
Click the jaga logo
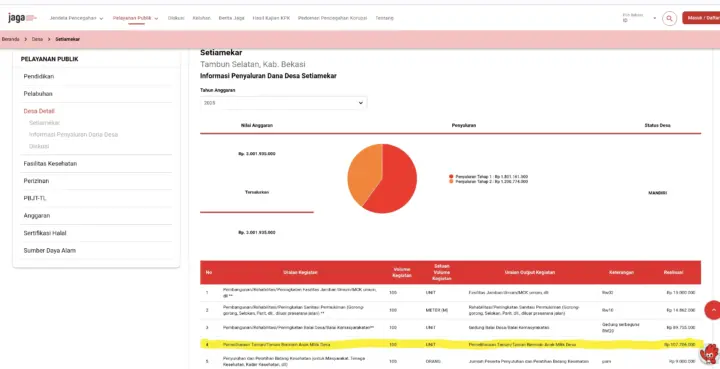point(22,18)
